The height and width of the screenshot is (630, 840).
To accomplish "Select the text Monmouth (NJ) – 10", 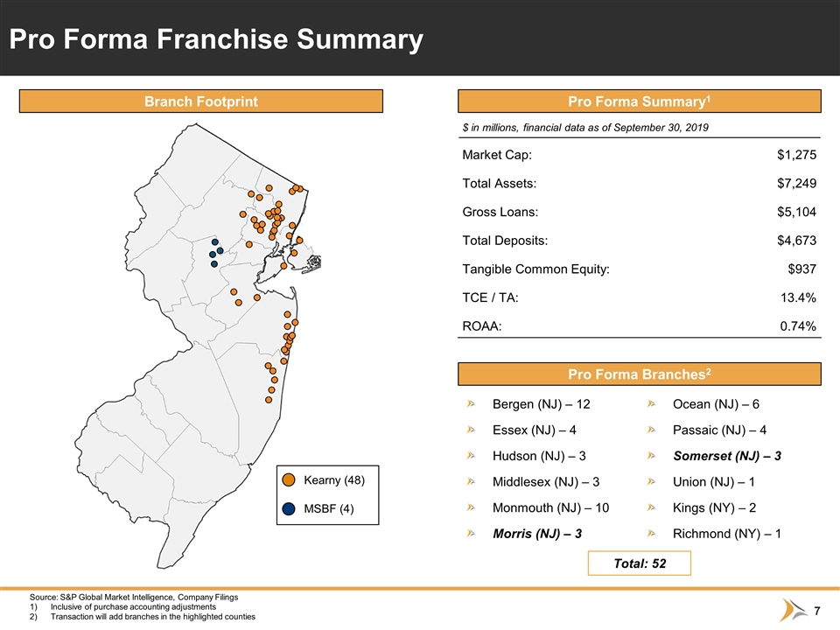I will coord(550,507).
